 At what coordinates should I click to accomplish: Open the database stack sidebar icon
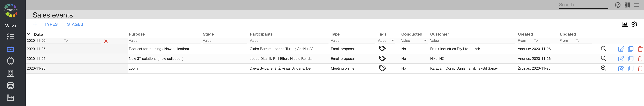10,85
